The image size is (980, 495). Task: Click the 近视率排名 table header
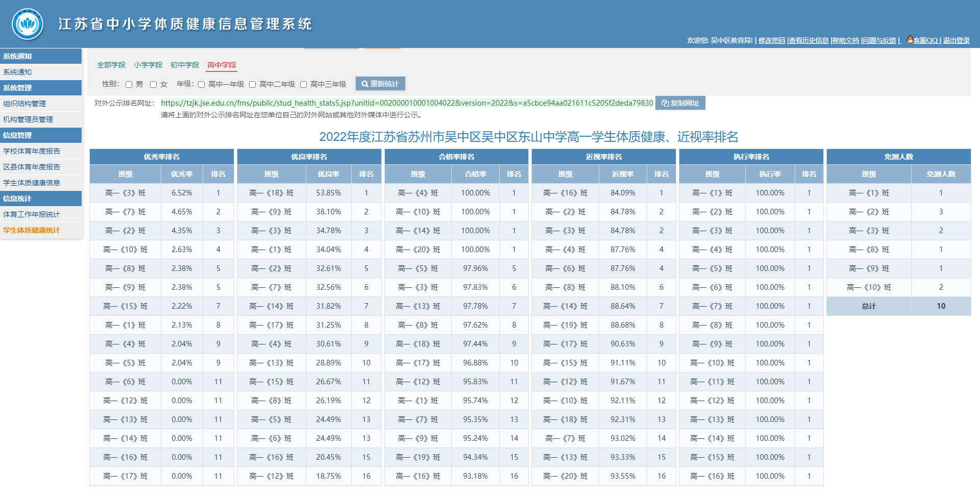(x=604, y=157)
